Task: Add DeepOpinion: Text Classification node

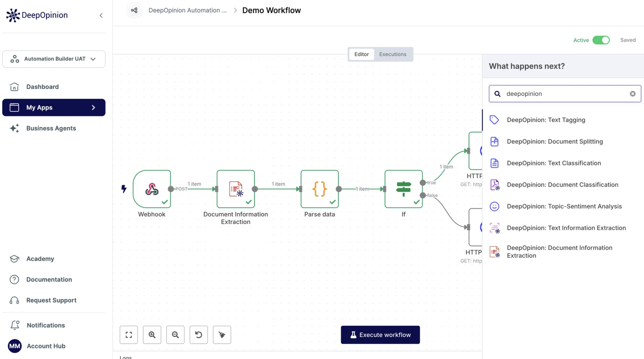Action: click(x=563, y=163)
